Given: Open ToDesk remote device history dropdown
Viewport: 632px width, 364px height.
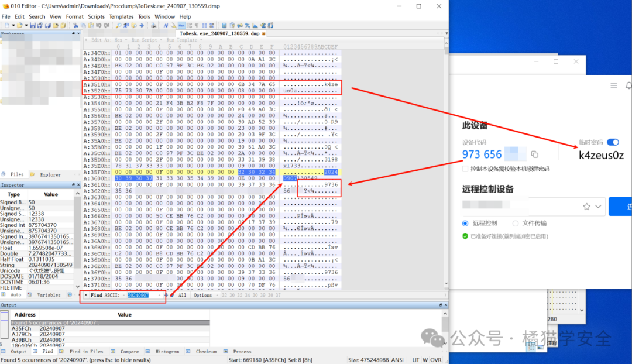Looking at the screenshot, I should click(598, 207).
